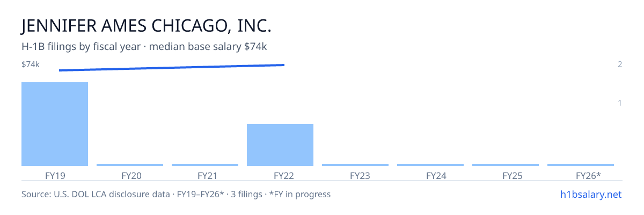
Task: Click the small FY20 bar
Action: pyautogui.click(x=130, y=165)
